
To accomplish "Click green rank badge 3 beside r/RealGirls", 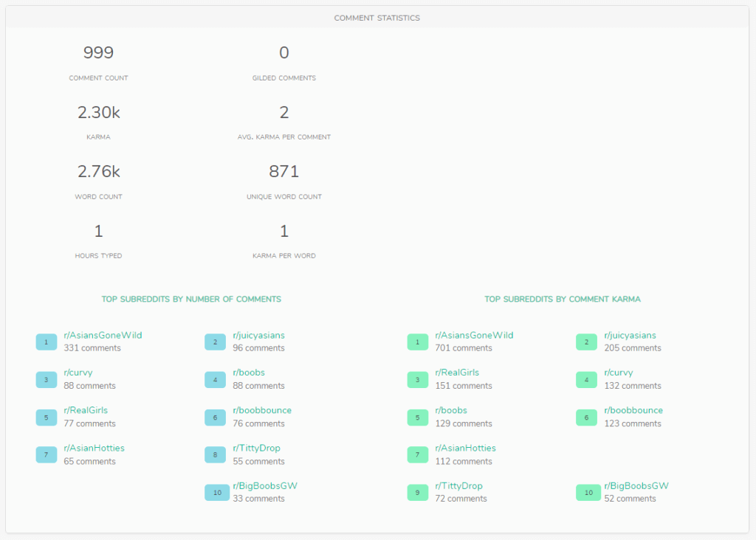I will [418, 380].
